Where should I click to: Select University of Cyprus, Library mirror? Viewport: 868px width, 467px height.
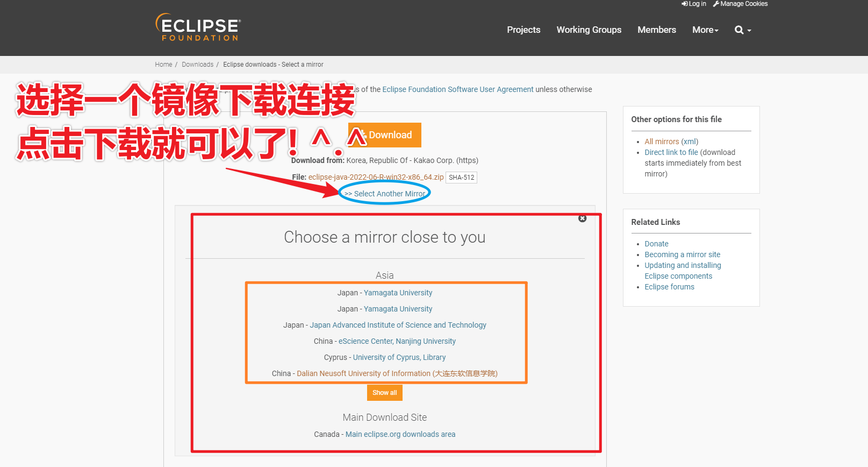click(399, 357)
